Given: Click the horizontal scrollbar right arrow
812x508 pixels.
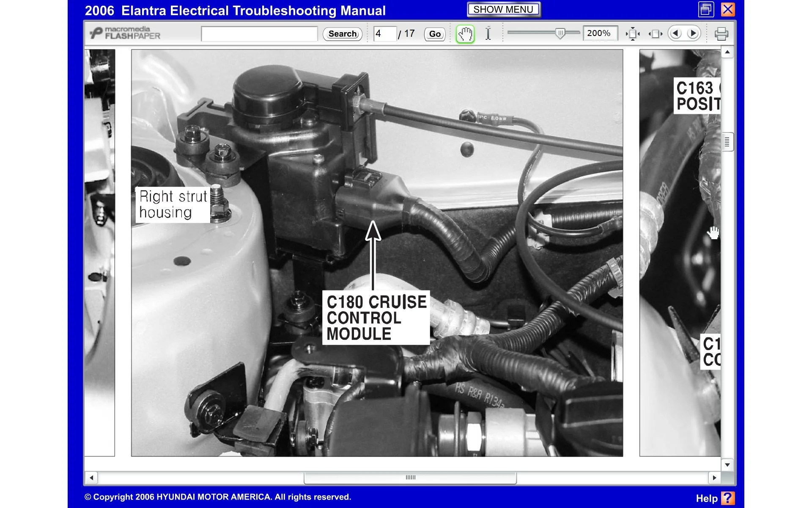Looking at the screenshot, I should [714, 478].
